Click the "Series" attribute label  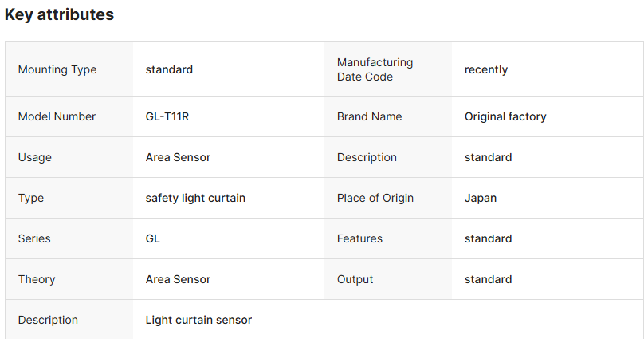[x=34, y=238]
